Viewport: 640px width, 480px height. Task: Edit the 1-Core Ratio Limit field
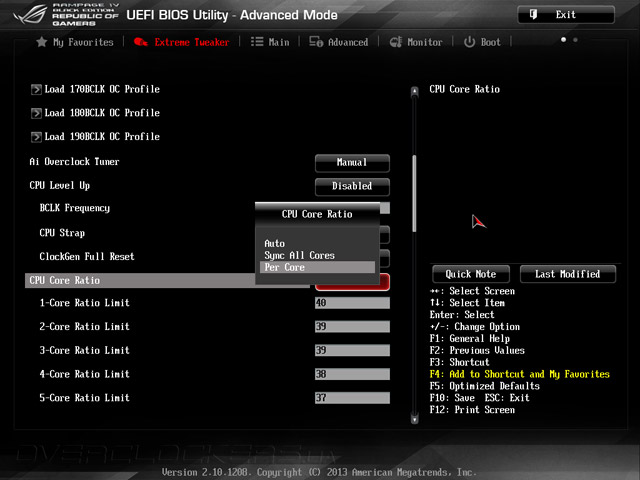352,303
